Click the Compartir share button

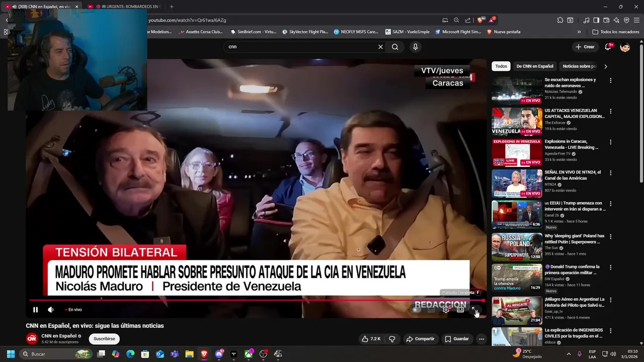(x=420, y=339)
